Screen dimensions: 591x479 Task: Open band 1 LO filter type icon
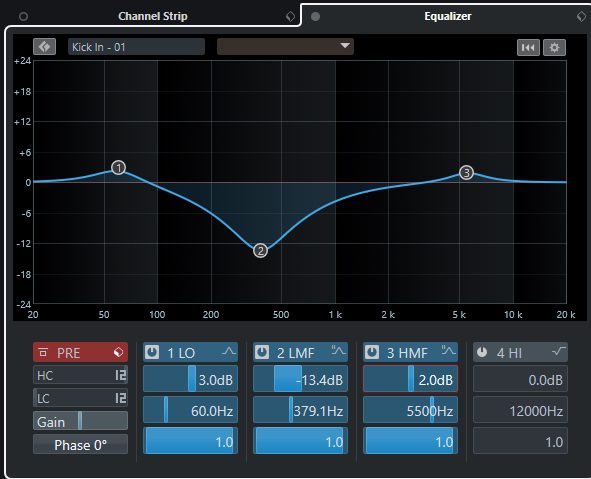coord(228,352)
